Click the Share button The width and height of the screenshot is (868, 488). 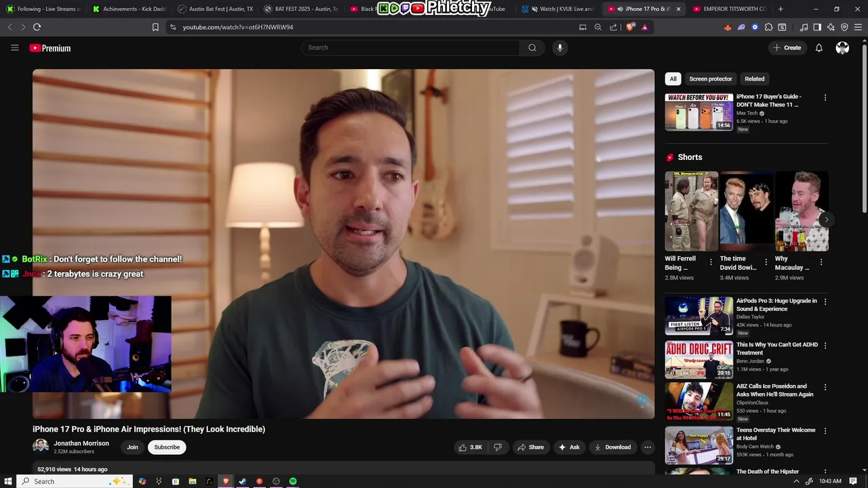tap(530, 447)
